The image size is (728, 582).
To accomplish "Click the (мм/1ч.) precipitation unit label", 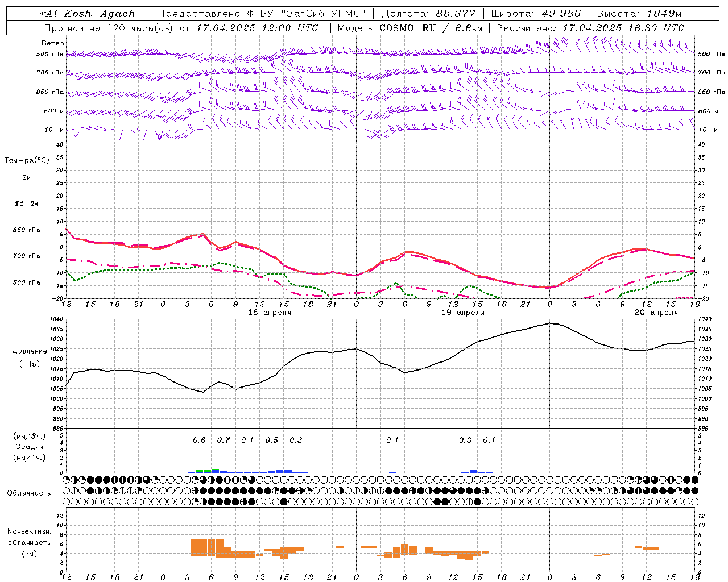I will (x=30, y=458).
